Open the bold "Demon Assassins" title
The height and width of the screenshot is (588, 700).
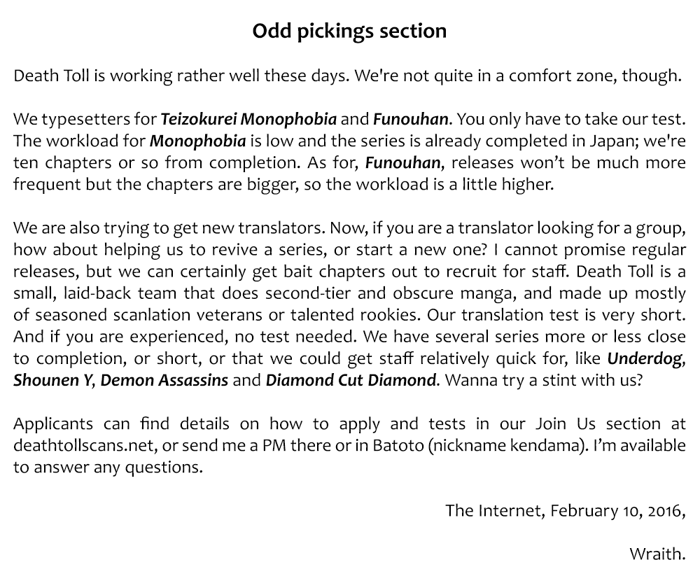(x=164, y=381)
